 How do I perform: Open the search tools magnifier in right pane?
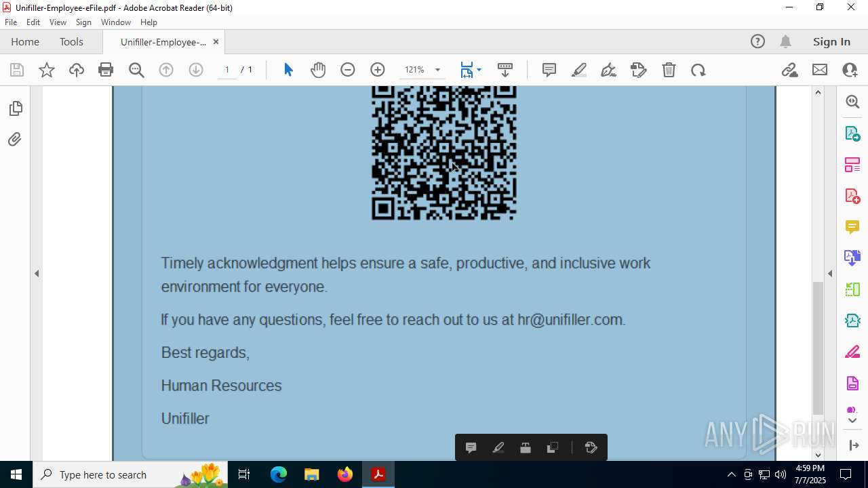pyautogui.click(x=852, y=102)
